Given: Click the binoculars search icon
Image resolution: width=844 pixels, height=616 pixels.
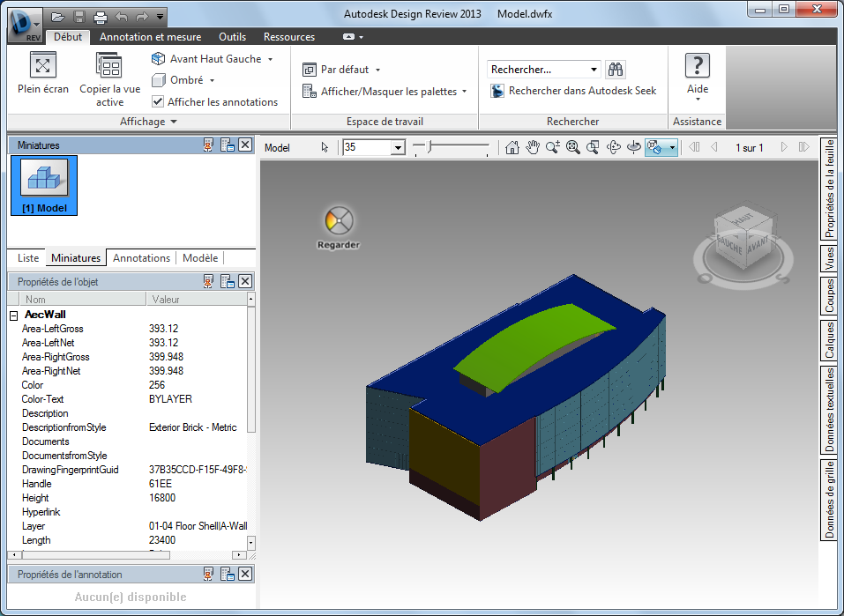Looking at the screenshot, I should click(x=616, y=70).
